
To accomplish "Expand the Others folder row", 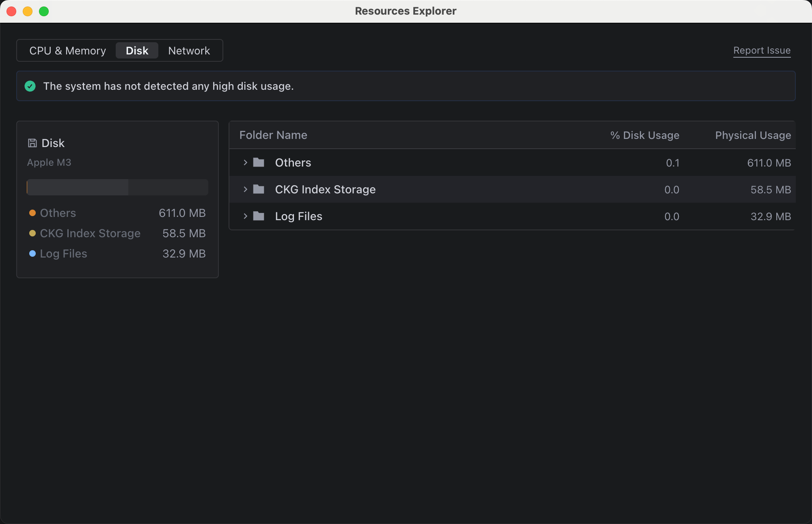I will 245,162.
